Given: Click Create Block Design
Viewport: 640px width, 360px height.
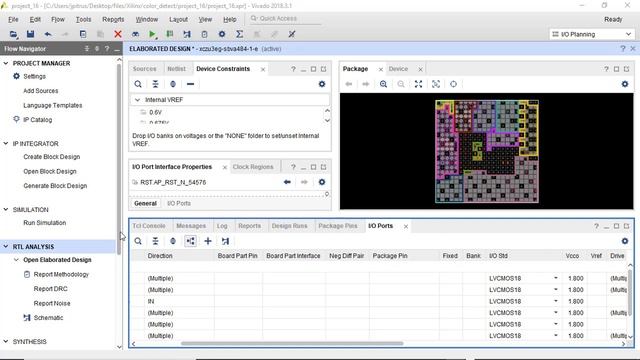Looking at the screenshot, I should click(51, 157).
